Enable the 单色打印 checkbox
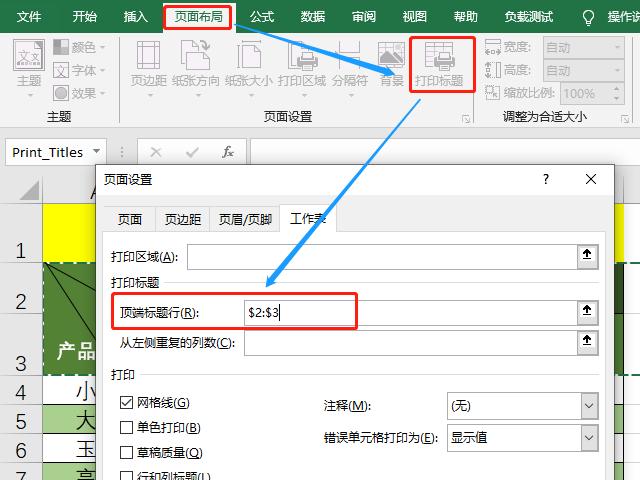 click(126, 427)
